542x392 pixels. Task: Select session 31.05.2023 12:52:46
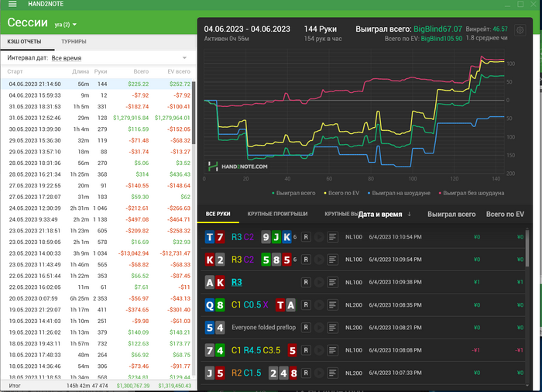coord(97,118)
